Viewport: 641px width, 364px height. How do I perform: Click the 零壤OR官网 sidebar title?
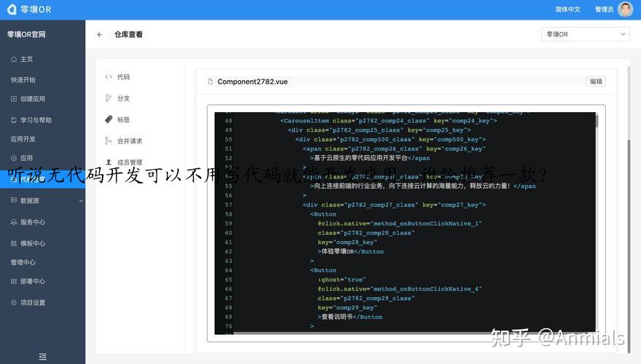pyautogui.click(x=26, y=35)
